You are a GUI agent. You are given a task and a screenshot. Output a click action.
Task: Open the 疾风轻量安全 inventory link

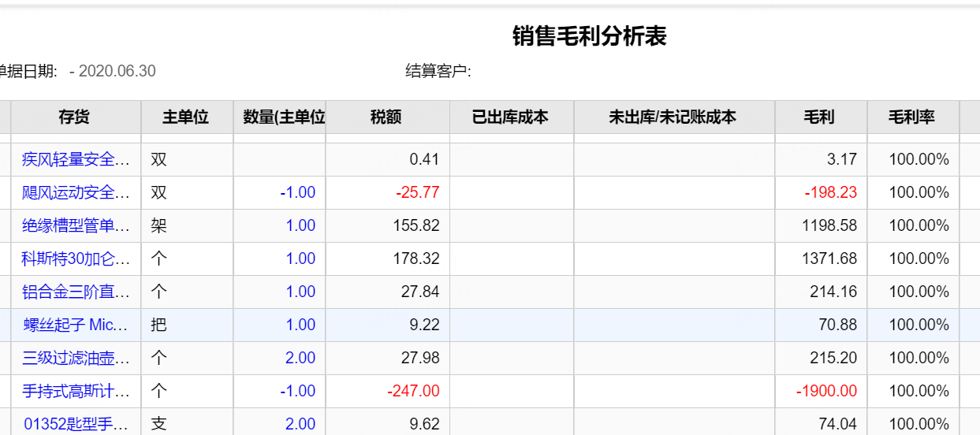[76, 159]
